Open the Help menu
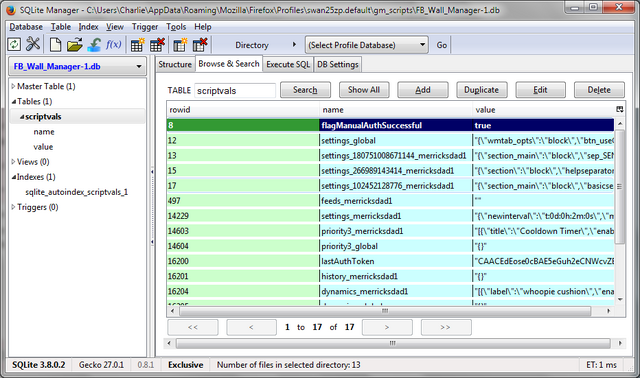 pos(202,27)
